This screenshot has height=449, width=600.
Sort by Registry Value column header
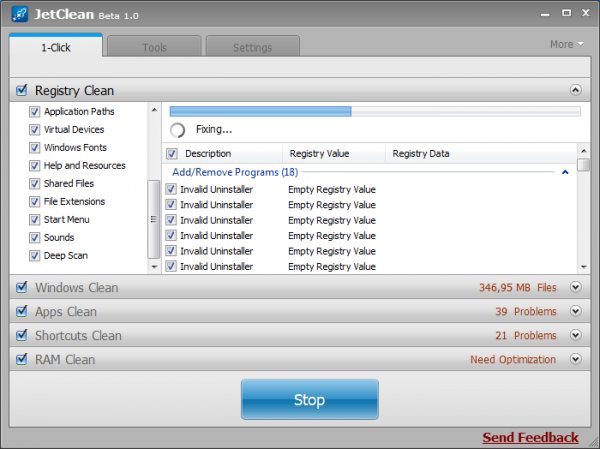coord(319,153)
